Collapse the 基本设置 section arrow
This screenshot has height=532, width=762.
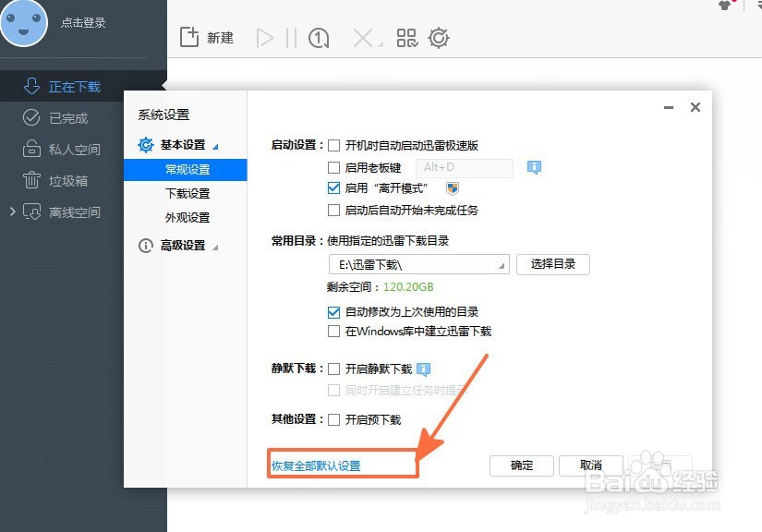coord(216,147)
